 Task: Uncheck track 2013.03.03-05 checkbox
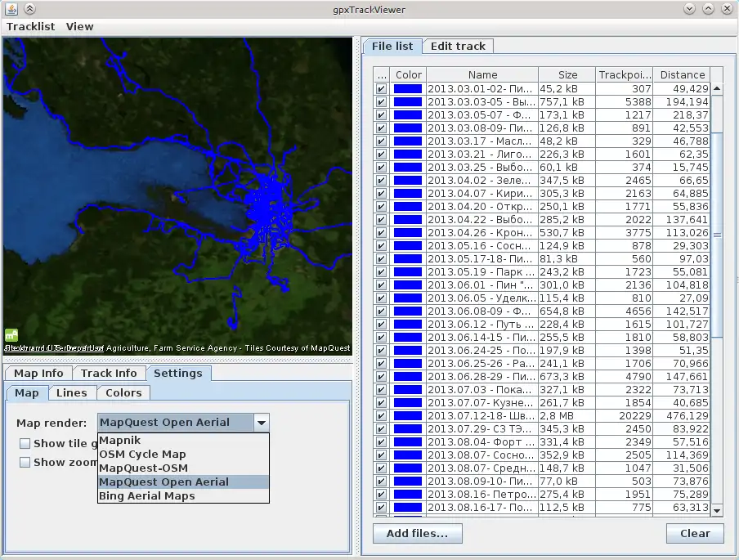click(381, 102)
